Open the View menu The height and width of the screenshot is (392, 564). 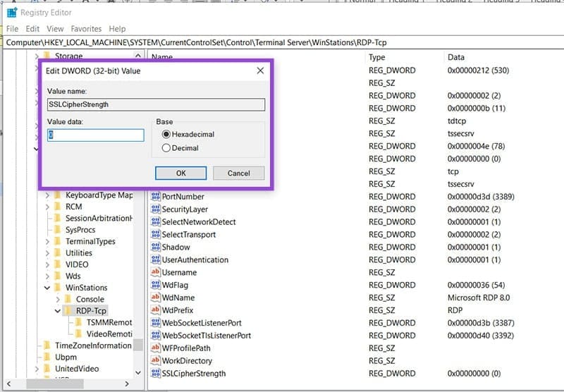tap(55, 29)
